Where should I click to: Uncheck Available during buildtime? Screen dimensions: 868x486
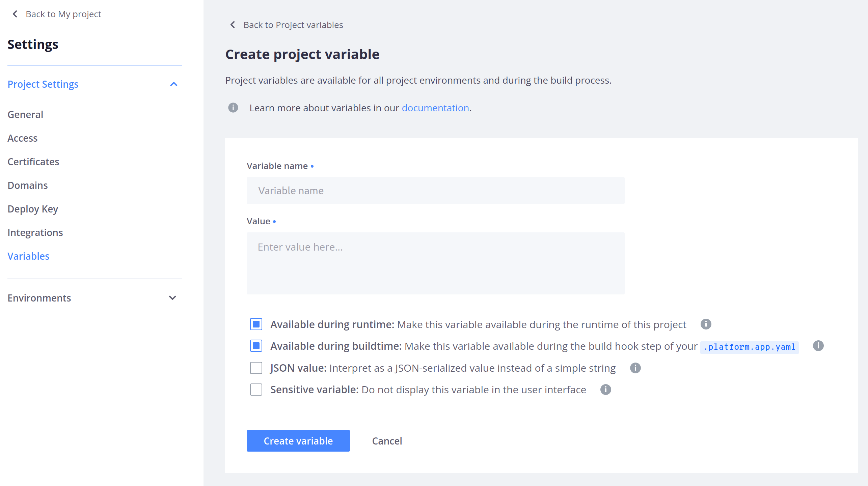click(x=256, y=345)
